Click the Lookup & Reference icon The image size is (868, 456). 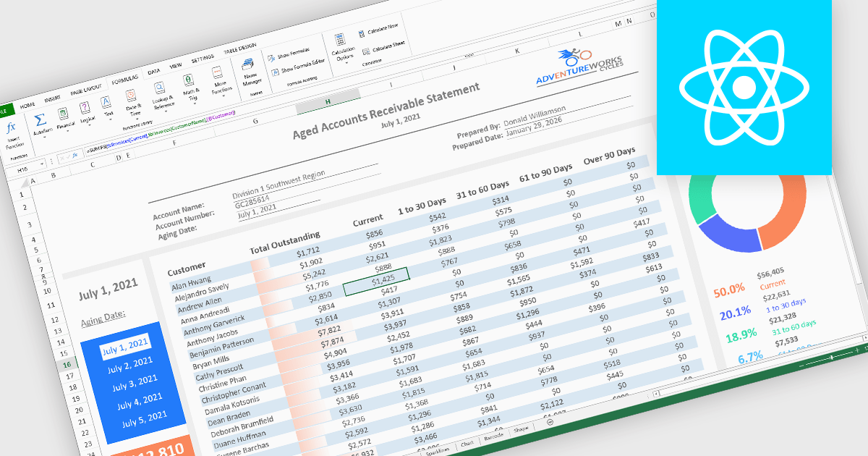pos(160,88)
